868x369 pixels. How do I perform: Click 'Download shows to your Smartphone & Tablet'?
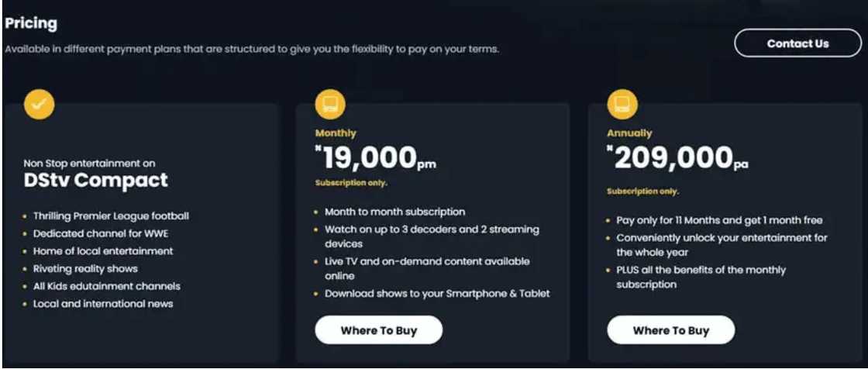tap(437, 294)
